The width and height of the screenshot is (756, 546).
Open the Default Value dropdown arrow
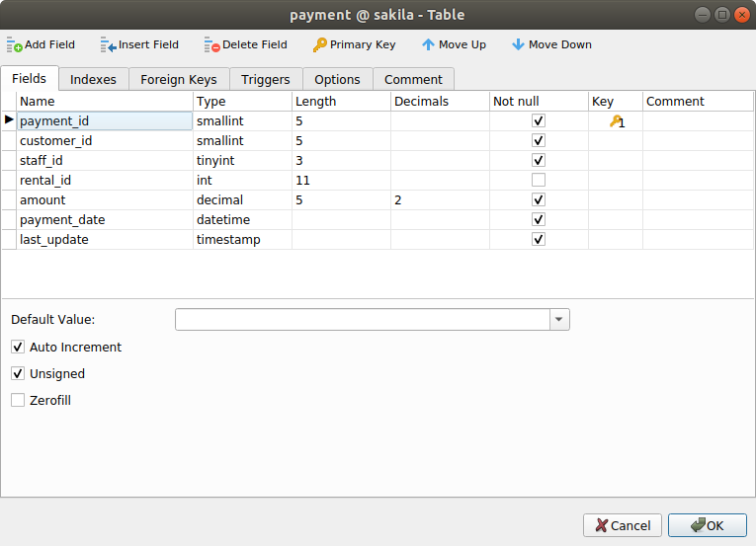(559, 320)
